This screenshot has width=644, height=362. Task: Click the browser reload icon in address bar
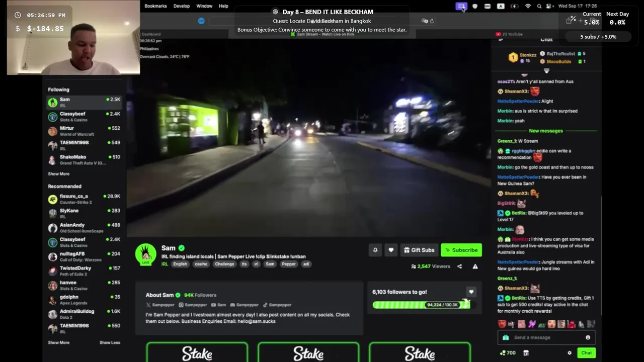[432, 21]
